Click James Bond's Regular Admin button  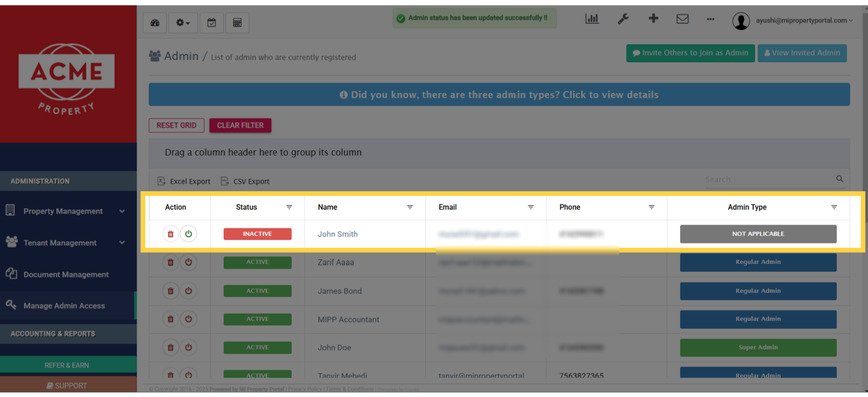pyautogui.click(x=758, y=291)
